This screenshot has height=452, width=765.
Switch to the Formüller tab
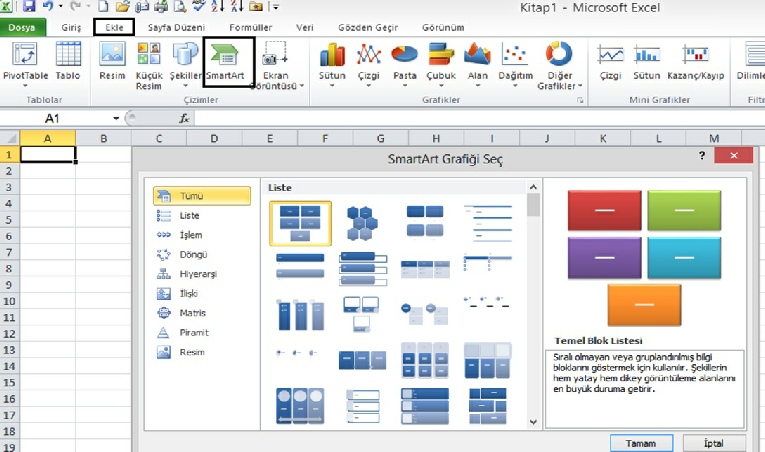coord(251,27)
